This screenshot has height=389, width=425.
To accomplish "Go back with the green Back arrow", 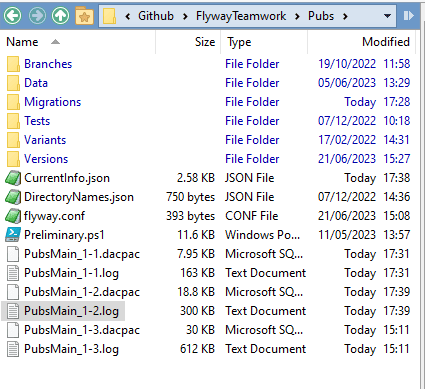I will pos(13,15).
